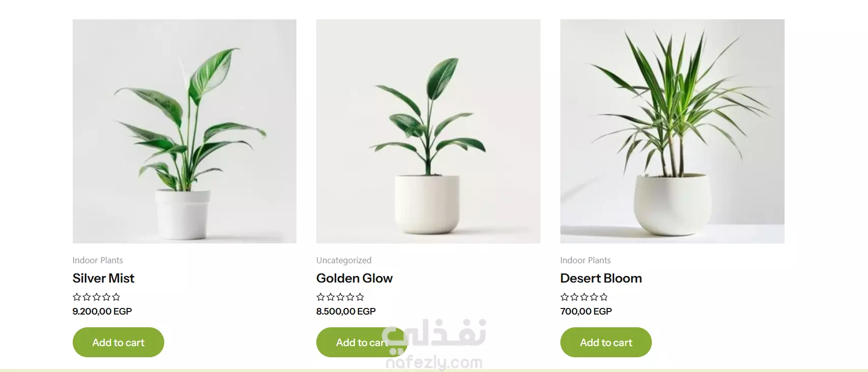Screen dimensions: 868x372
Task: Click the first star under Desert Bloom
Action: tap(564, 297)
